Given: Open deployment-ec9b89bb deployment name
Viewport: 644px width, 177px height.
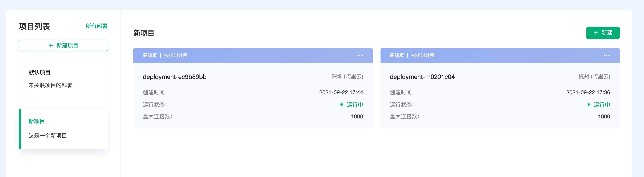Looking at the screenshot, I should coord(174,77).
